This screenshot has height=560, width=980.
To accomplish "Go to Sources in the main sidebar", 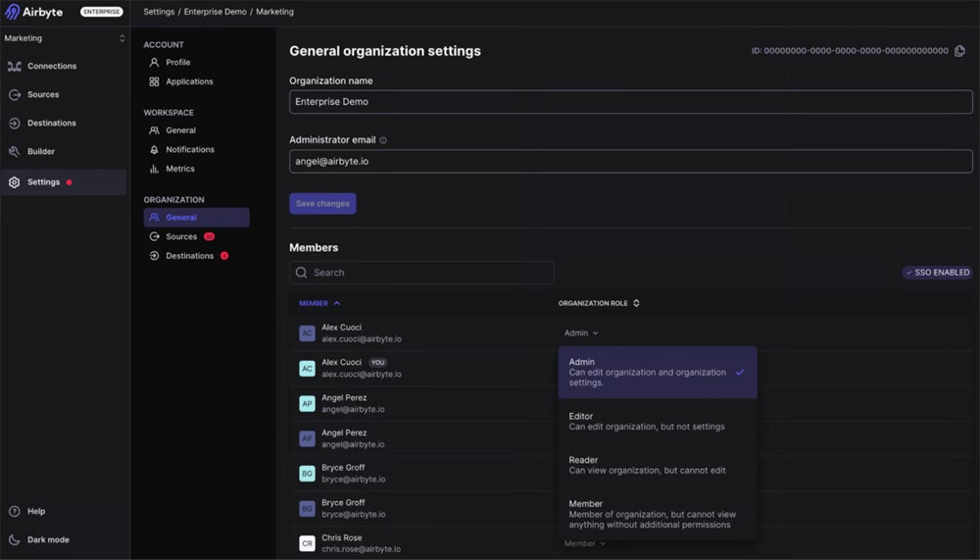I will click(42, 95).
